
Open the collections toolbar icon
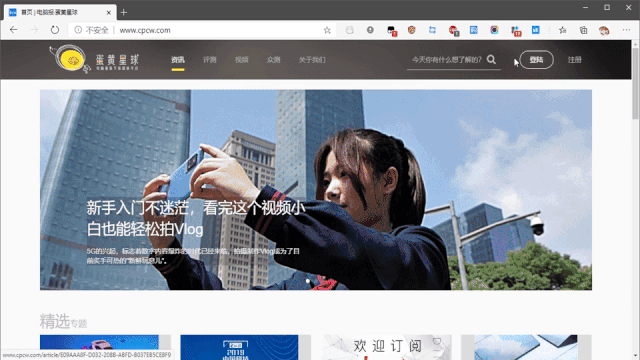(583, 30)
